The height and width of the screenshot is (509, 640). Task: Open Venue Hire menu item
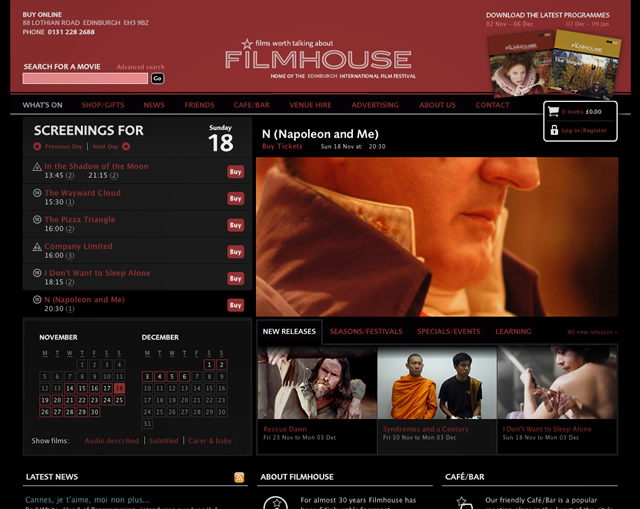(x=310, y=105)
